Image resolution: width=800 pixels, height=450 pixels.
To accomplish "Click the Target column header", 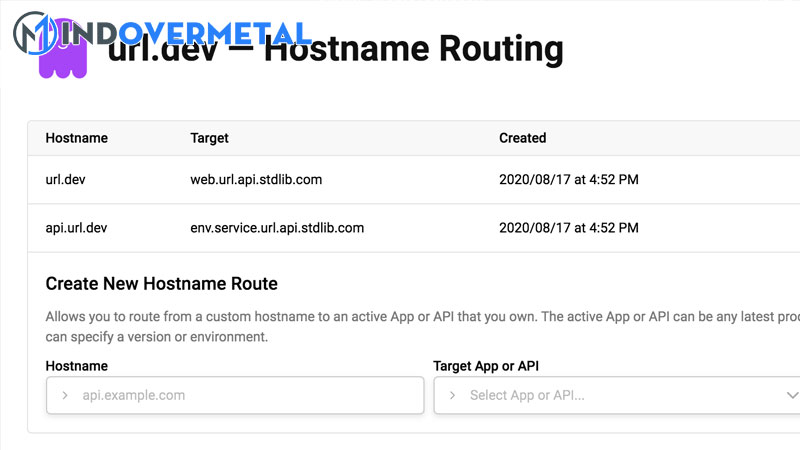I will click(209, 138).
